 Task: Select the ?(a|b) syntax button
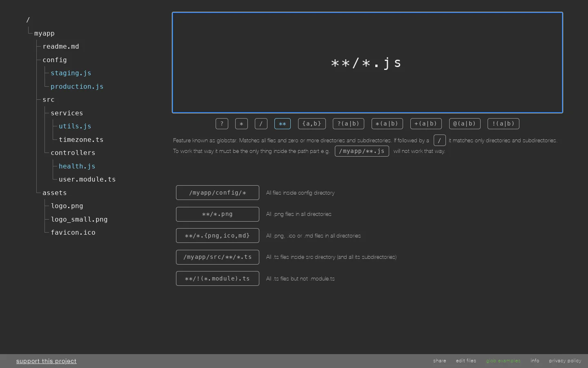(x=348, y=123)
